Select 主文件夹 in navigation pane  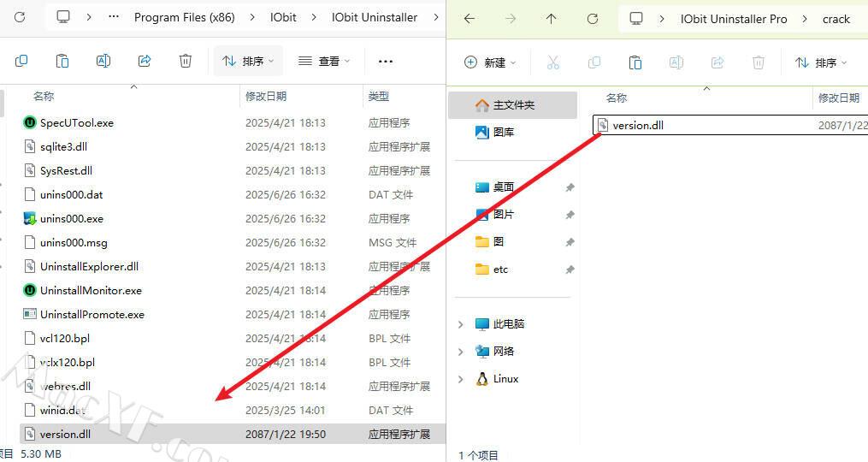click(x=512, y=105)
